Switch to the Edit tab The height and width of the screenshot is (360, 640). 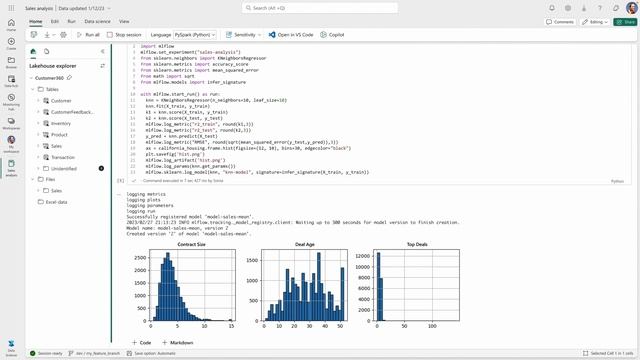55,21
